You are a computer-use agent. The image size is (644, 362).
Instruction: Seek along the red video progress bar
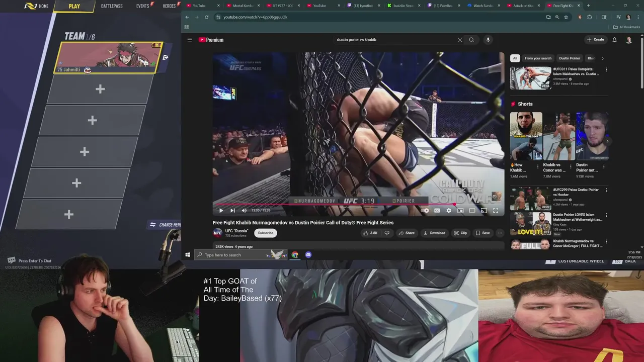[358, 205]
